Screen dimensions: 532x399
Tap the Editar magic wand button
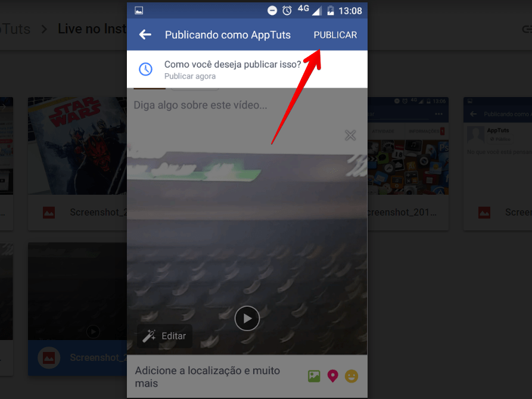tap(164, 336)
